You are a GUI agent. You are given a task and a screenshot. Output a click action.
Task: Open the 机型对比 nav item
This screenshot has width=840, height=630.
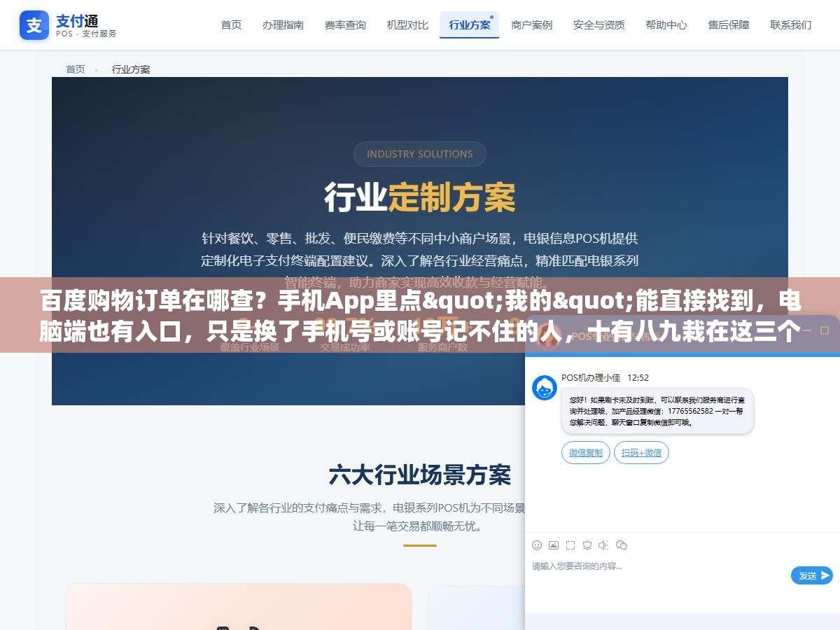pos(407,25)
